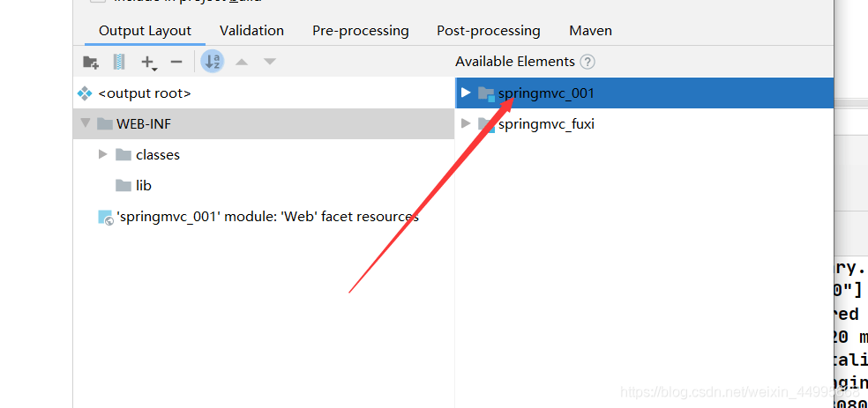Select 'springmvc_001' module Web facet resources

pyautogui.click(x=266, y=217)
